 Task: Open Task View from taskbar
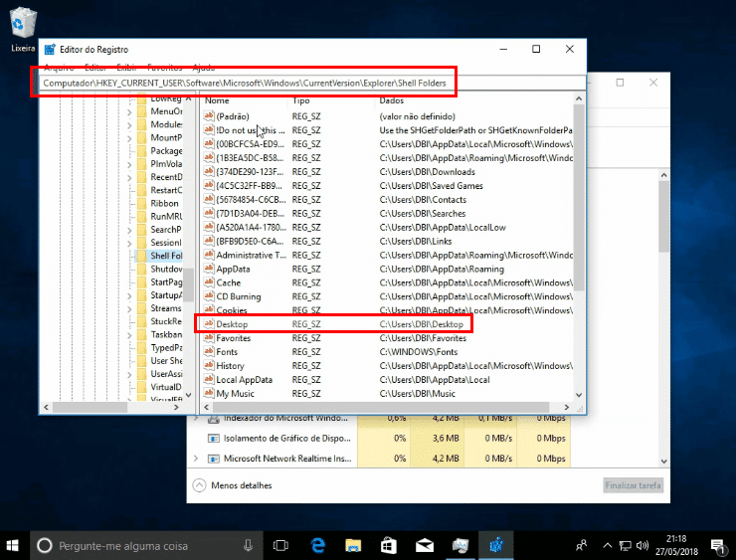(280, 545)
